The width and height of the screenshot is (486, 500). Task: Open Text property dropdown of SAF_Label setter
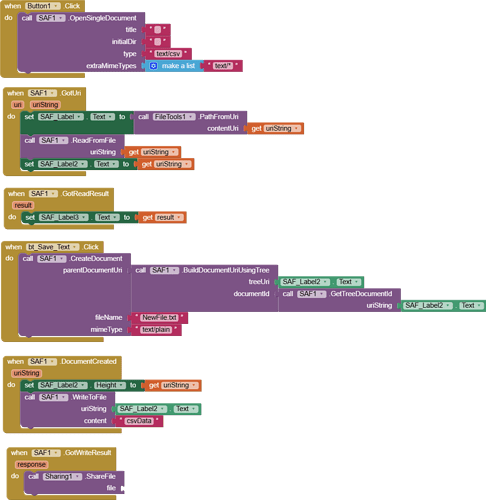(103, 117)
